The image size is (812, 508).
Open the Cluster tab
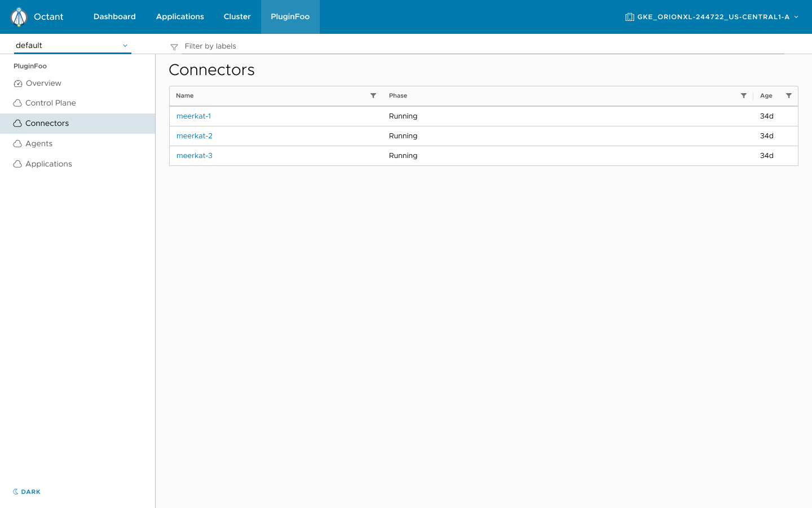(x=237, y=16)
